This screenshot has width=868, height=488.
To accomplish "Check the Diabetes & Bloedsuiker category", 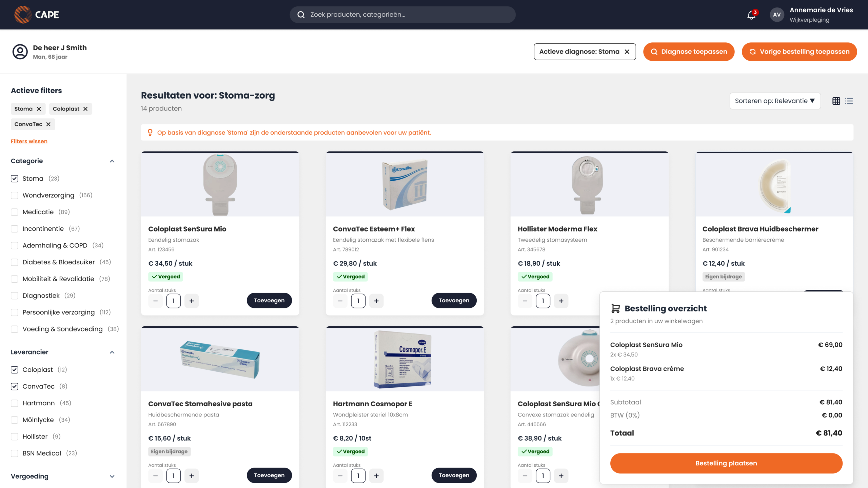I will pyautogui.click(x=14, y=262).
